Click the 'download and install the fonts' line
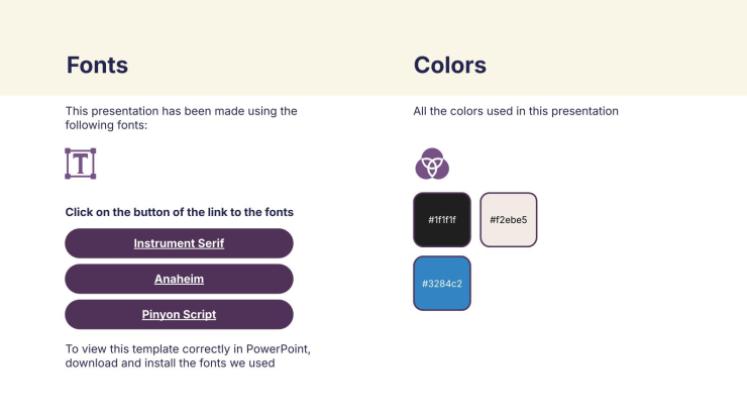The height and width of the screenshot is (420, 747). coord(170,363)
